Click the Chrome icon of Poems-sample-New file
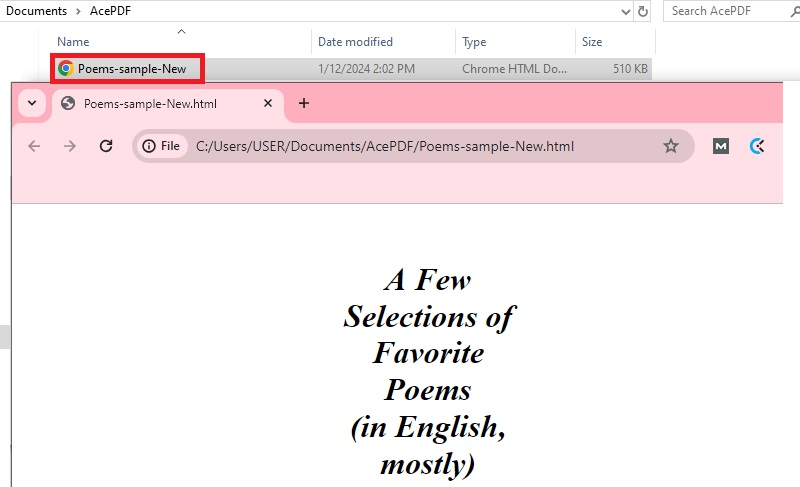This screenshot has height=487, width=800. (66, 68)
